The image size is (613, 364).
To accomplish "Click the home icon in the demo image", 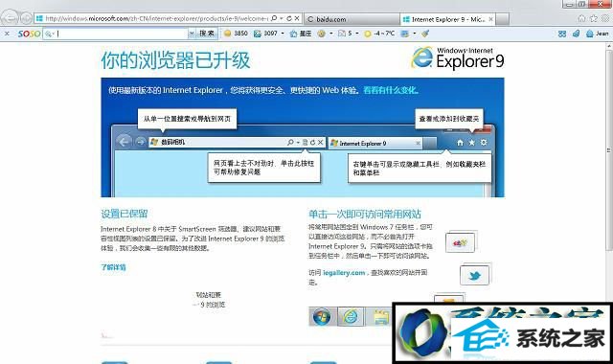I will pos(460,143).
